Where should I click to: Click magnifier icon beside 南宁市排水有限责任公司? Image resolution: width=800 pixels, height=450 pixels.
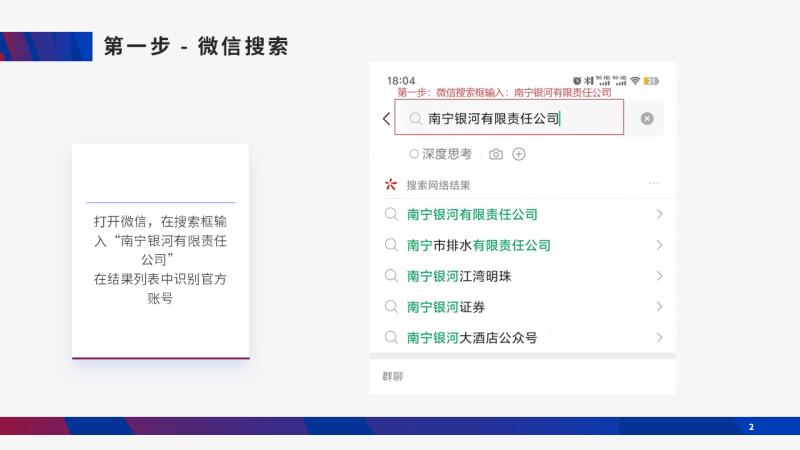(391, 245)
